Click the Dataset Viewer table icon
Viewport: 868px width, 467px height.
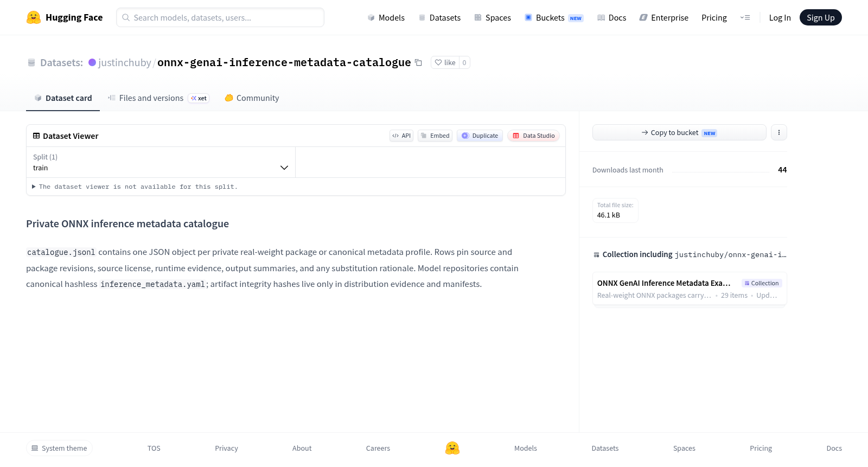point(36,136)
